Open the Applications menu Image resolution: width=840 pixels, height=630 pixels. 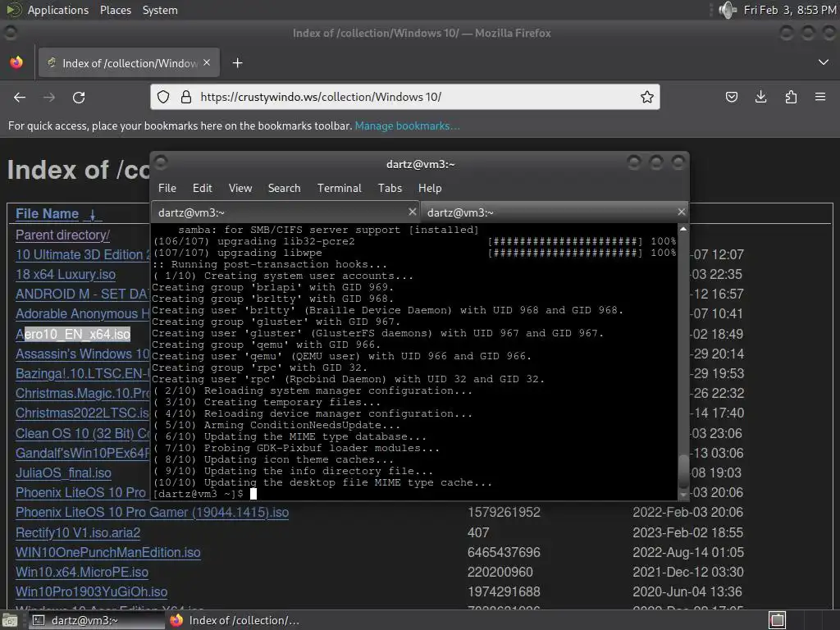58,10
